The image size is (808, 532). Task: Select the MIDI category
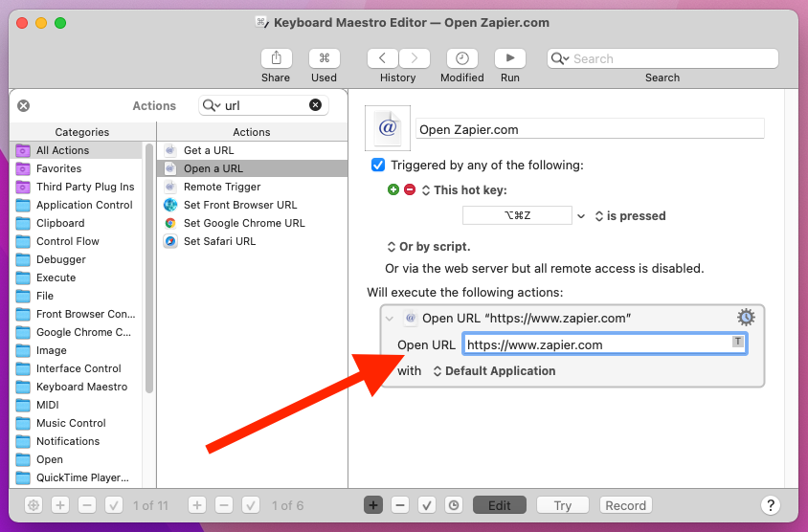pos(77,405)
